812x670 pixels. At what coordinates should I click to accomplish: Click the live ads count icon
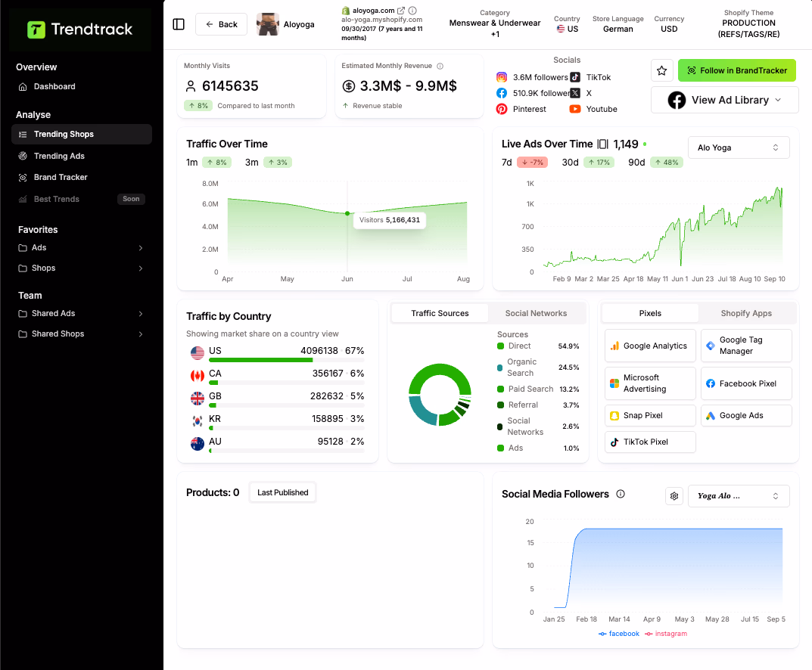point(603,144)
